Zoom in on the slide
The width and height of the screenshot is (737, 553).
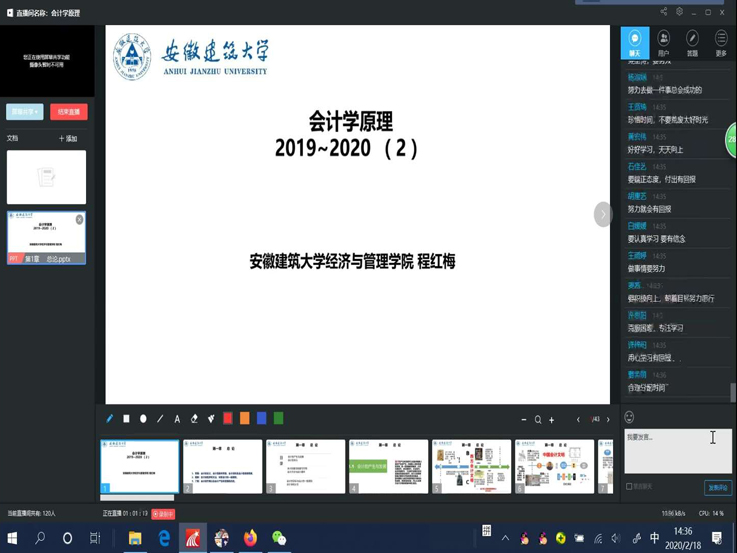pyautogui.click(x=551, y=420)
